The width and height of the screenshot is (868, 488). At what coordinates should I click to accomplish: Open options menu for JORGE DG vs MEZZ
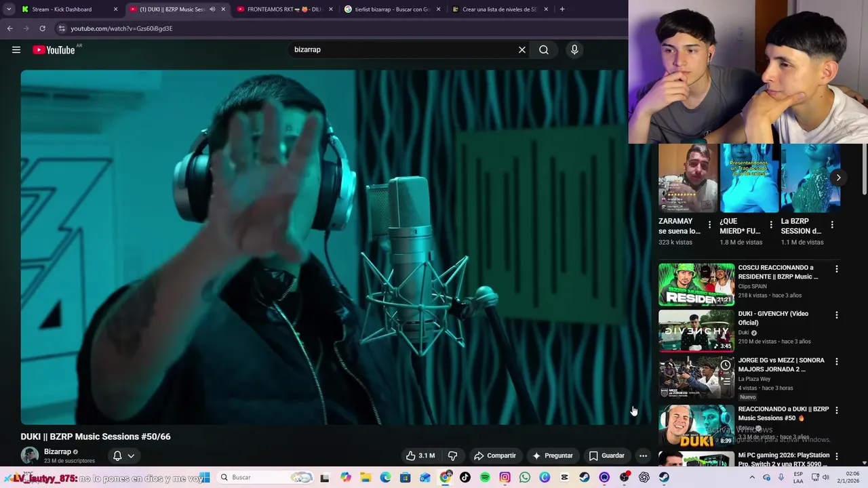836,361
